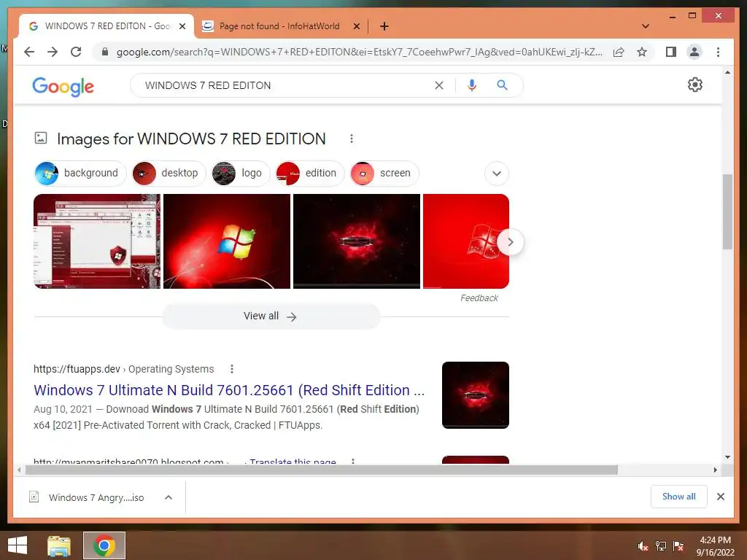Image resolution: width=747 pixels, height=560 pixels.
Task: Open new browser tab
Action: (384, 26)
